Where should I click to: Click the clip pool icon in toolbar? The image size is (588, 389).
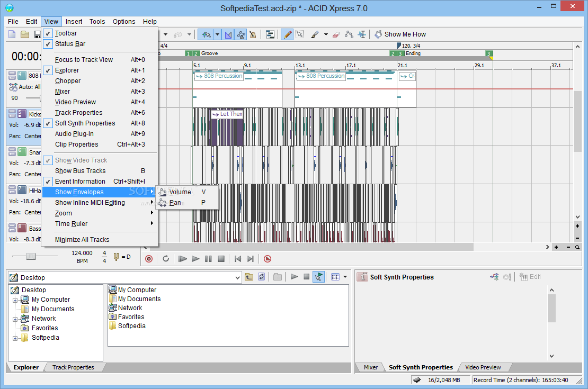tap(270, 35)
